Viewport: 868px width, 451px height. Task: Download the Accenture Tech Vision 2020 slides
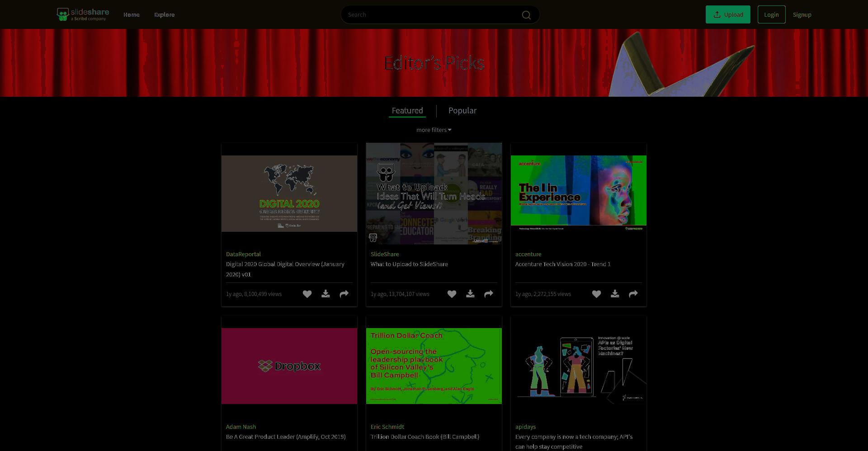[x=615, y=294]
